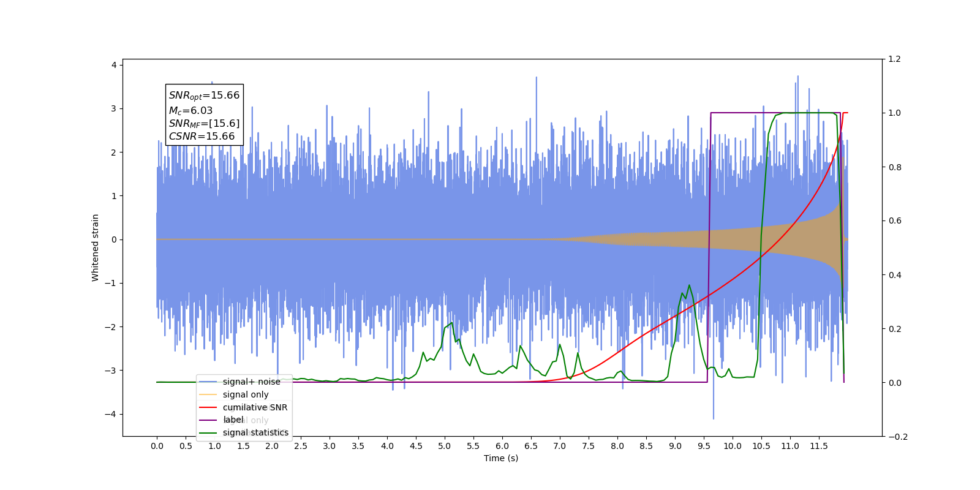Click the left y-axis tick label −1

(110, 283)
